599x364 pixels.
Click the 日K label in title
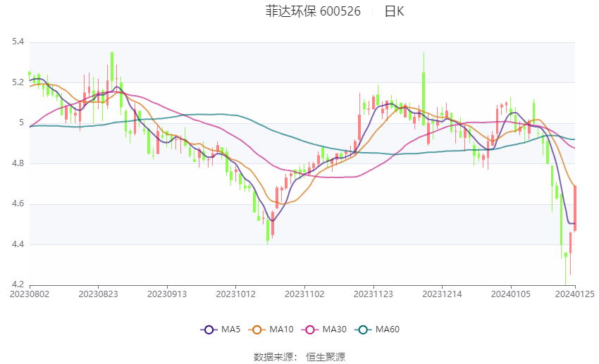tap(394, 11)
